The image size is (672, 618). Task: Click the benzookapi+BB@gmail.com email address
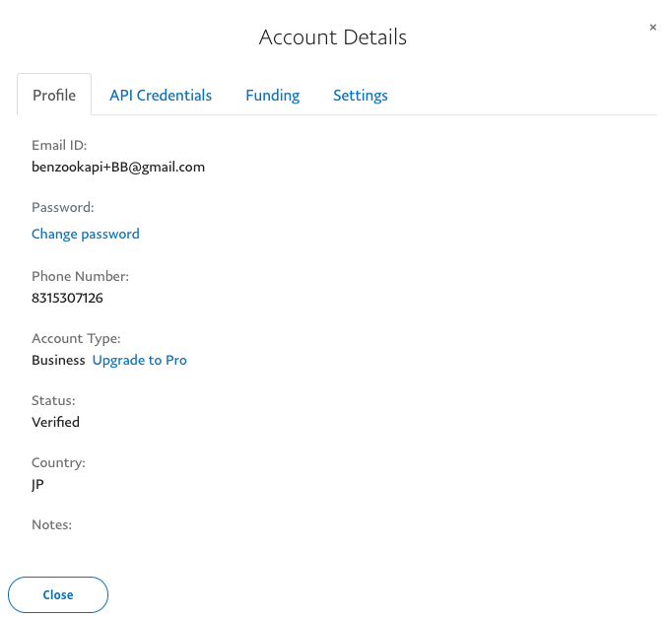118,168
